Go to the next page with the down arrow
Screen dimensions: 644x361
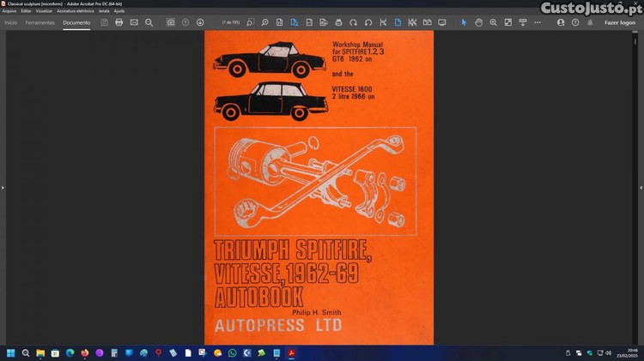(x=200, y=22)
